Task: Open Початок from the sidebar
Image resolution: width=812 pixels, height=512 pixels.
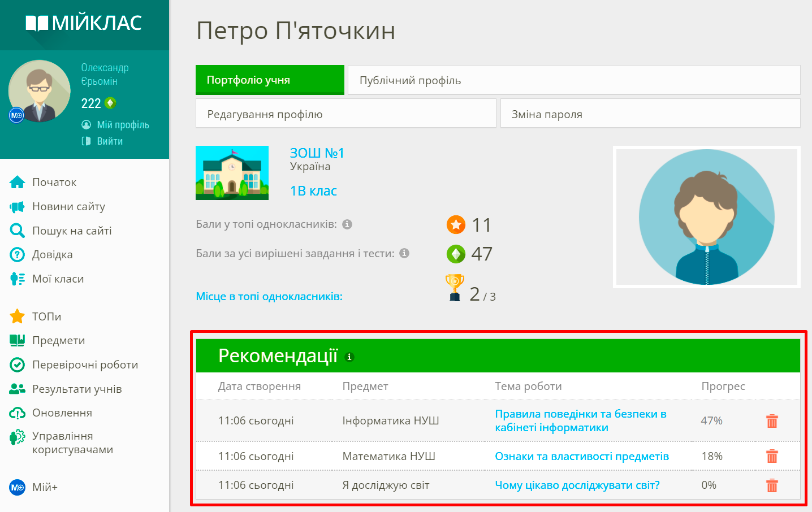Action: 54,182
